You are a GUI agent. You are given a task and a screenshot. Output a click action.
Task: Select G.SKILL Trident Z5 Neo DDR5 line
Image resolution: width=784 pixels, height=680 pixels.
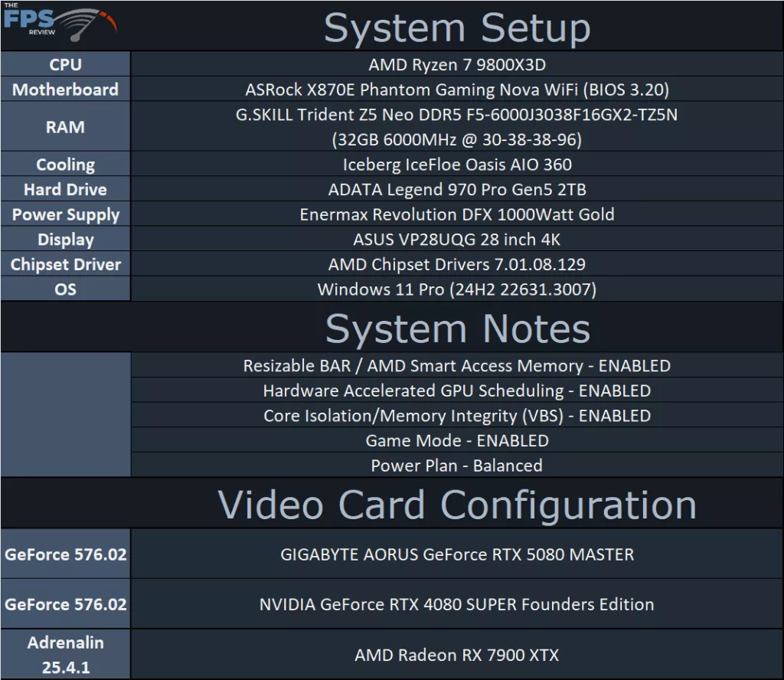coord(457,115)
